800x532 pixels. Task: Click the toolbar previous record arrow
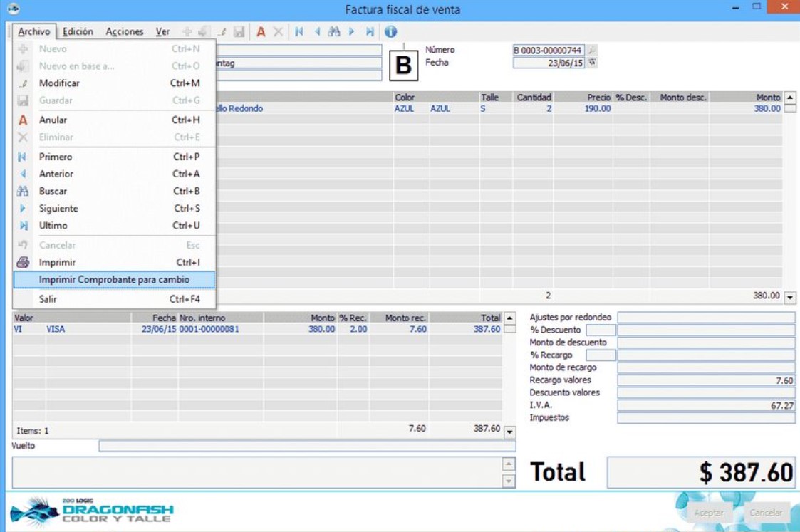[x=317, y=32]
